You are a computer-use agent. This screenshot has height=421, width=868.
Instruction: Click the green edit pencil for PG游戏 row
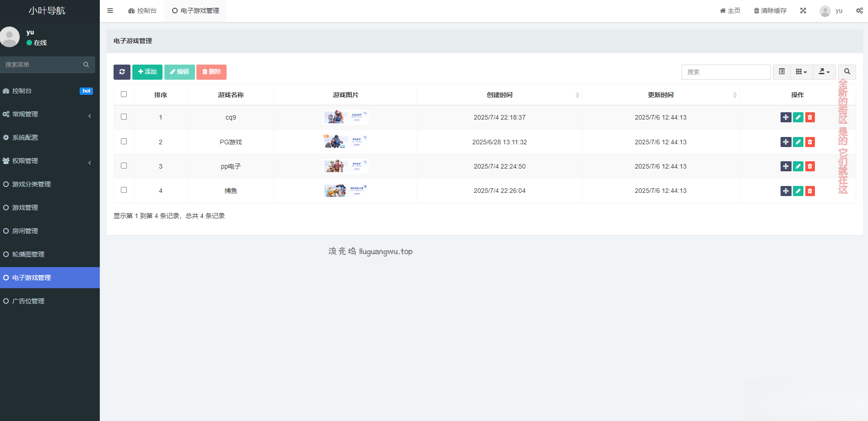798,142
